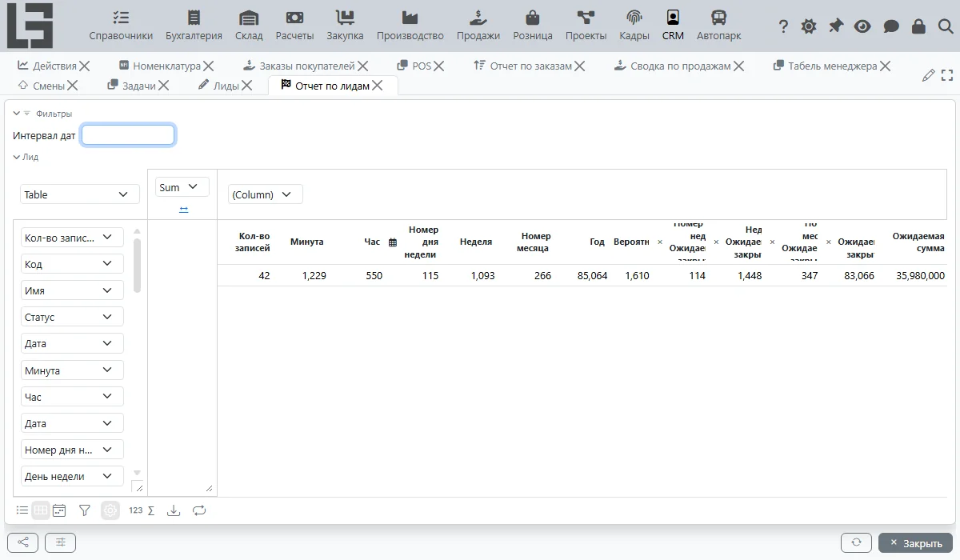This screenshot has height=560, width=960.
Task: Open the (Column) dropdown
Action: pyautogui.click(x=265, y=194)
